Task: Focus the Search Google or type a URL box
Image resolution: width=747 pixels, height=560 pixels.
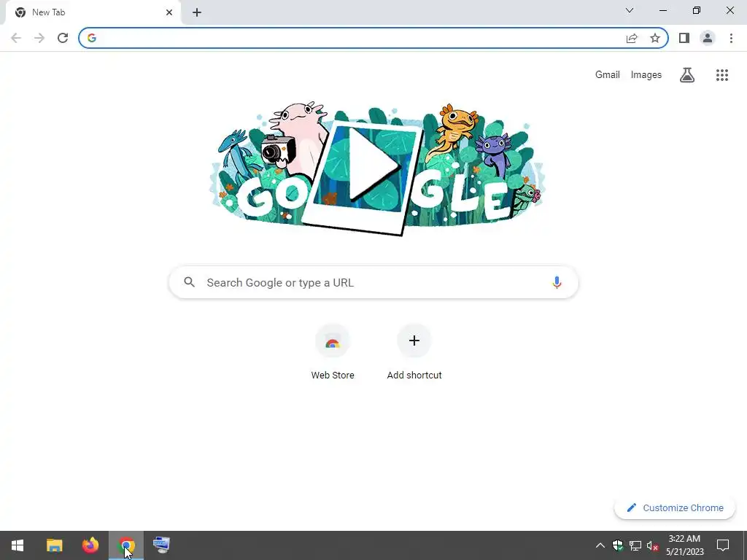Action: (373, 282)
